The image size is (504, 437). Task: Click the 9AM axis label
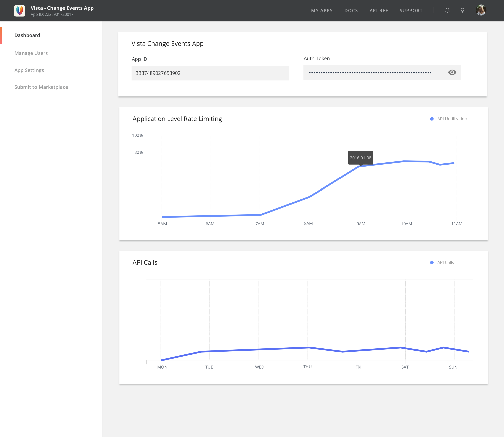coord(361,224)
